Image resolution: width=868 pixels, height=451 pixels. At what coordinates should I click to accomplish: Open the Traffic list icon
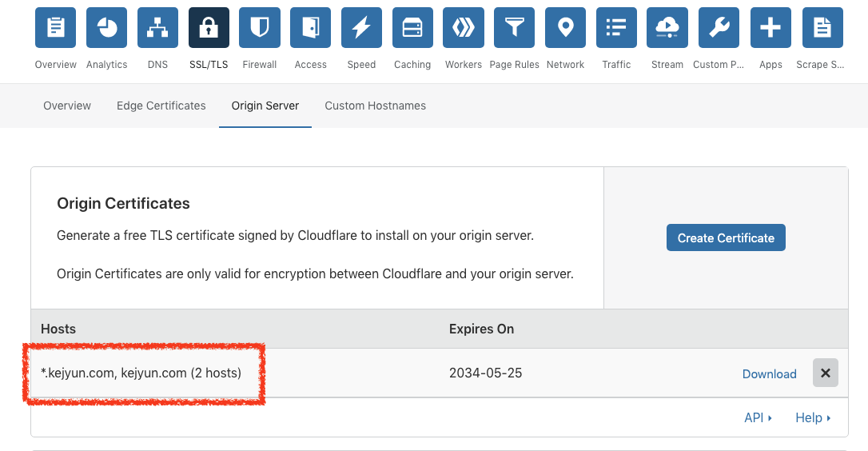[616, 28]
